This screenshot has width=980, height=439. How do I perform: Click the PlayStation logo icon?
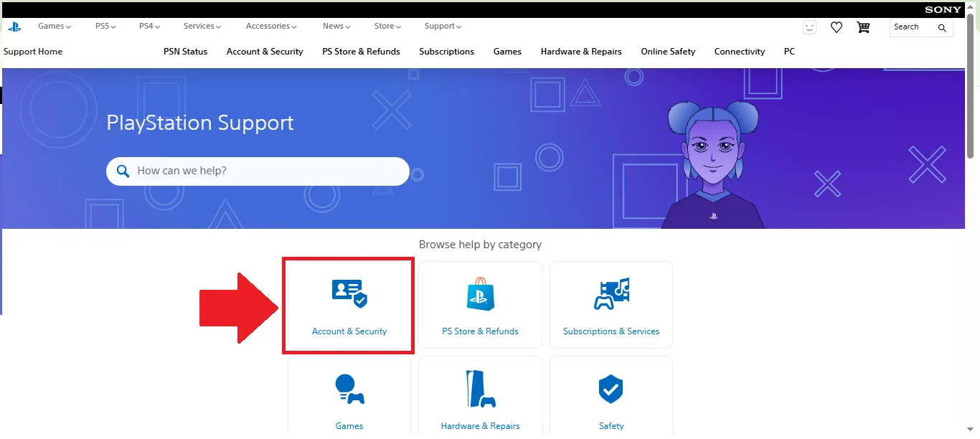coord(14,27)
